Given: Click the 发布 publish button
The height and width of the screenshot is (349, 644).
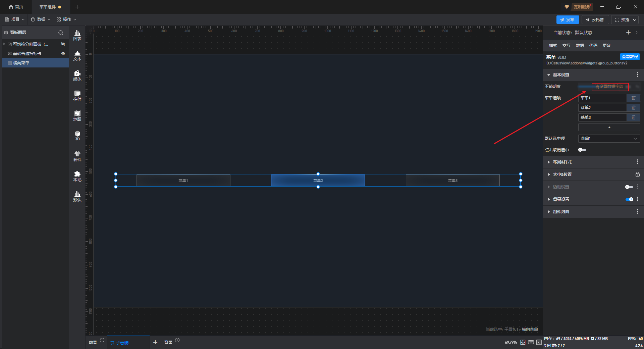Looking at the screenshot, I should click(568, 20).
